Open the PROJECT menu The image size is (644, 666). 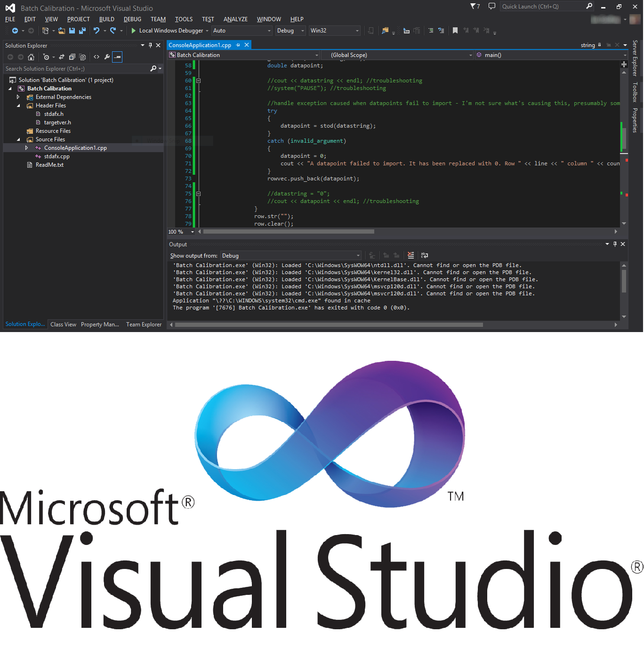coord(78,19)
